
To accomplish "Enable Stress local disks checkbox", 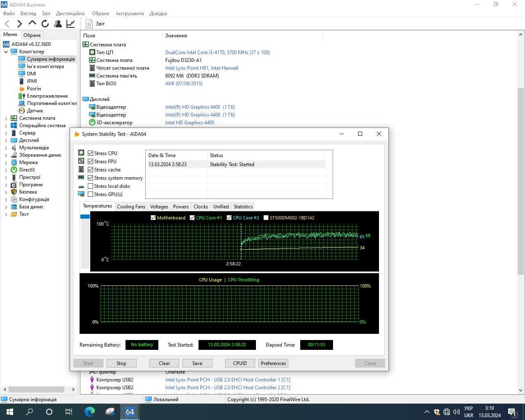I will click(91, 186).
